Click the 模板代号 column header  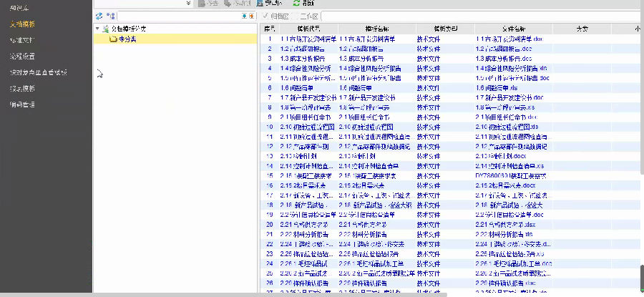pos(308,29)
